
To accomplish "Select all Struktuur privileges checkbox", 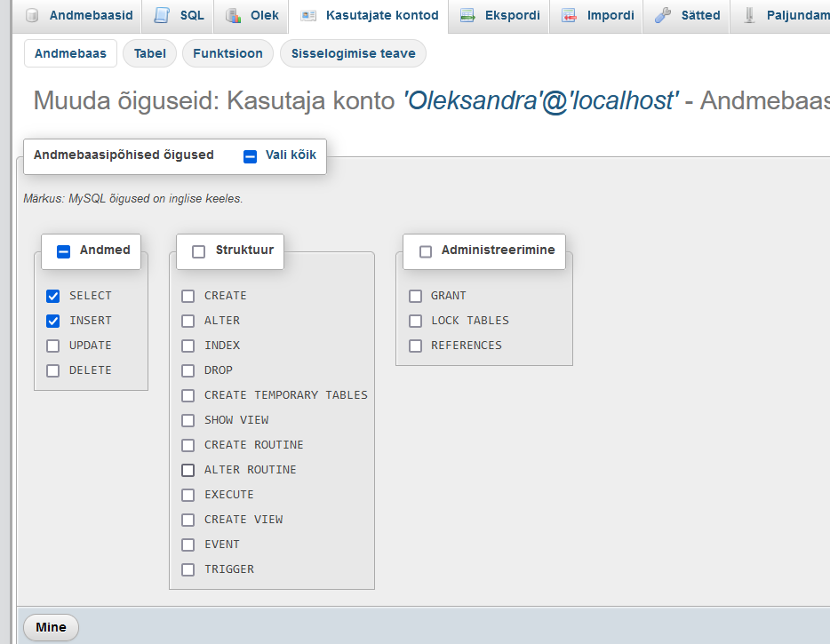I will point(198,251).
